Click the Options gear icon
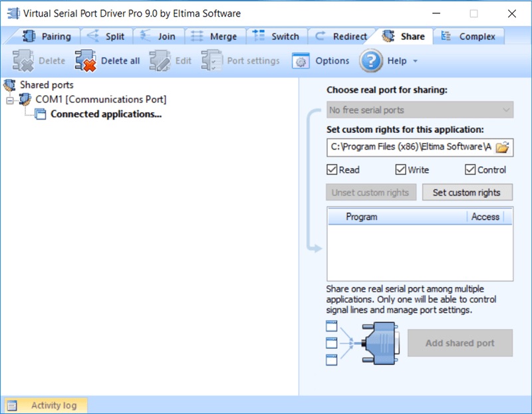The height and width of the screenshot is (414, 532). (301, 61)
